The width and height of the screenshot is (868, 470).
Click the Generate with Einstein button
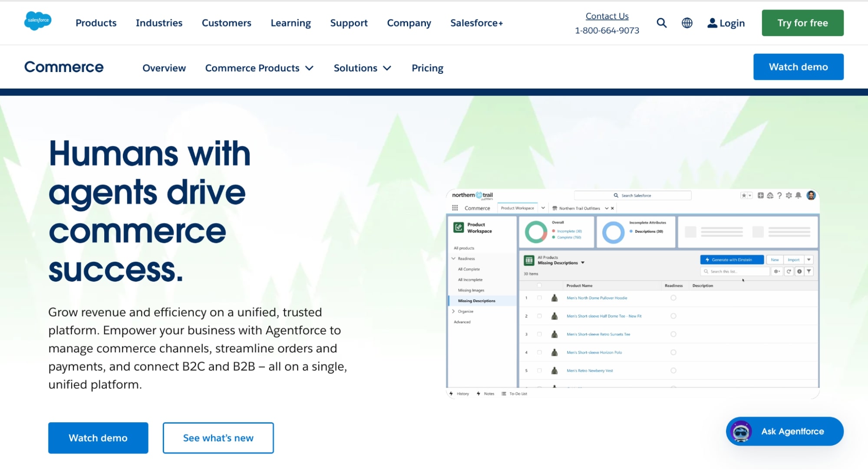tap(732, 260)
